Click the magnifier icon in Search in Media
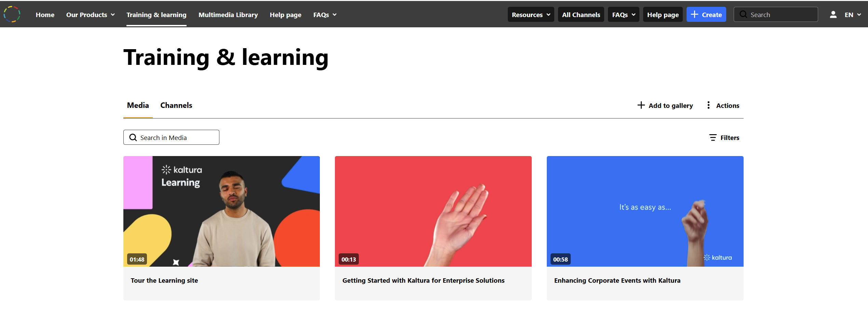This screenshot has height=309, width=868. tap(133, 137)
